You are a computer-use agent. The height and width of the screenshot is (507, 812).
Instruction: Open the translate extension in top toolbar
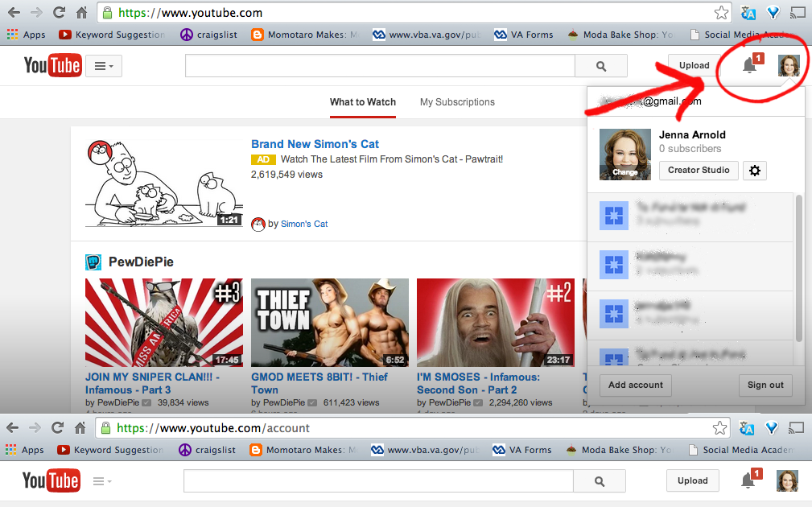(x=748, y=13)
